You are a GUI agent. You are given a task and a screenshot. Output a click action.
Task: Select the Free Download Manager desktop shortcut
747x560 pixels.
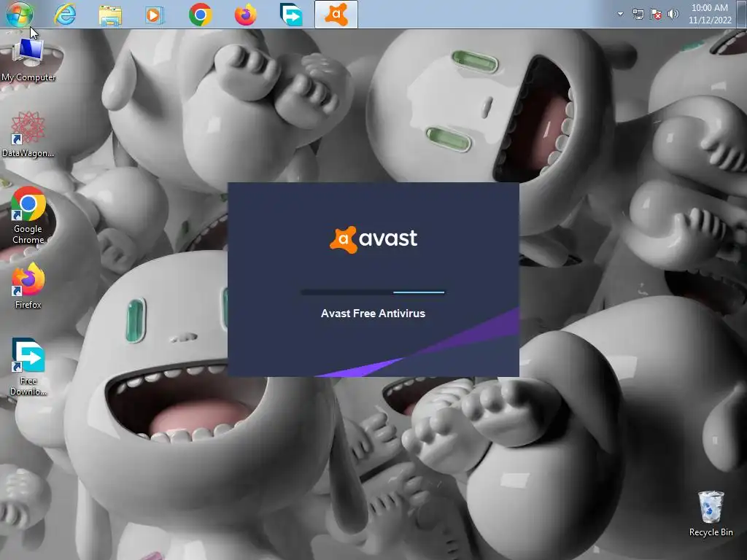click(x=28, y=367)
